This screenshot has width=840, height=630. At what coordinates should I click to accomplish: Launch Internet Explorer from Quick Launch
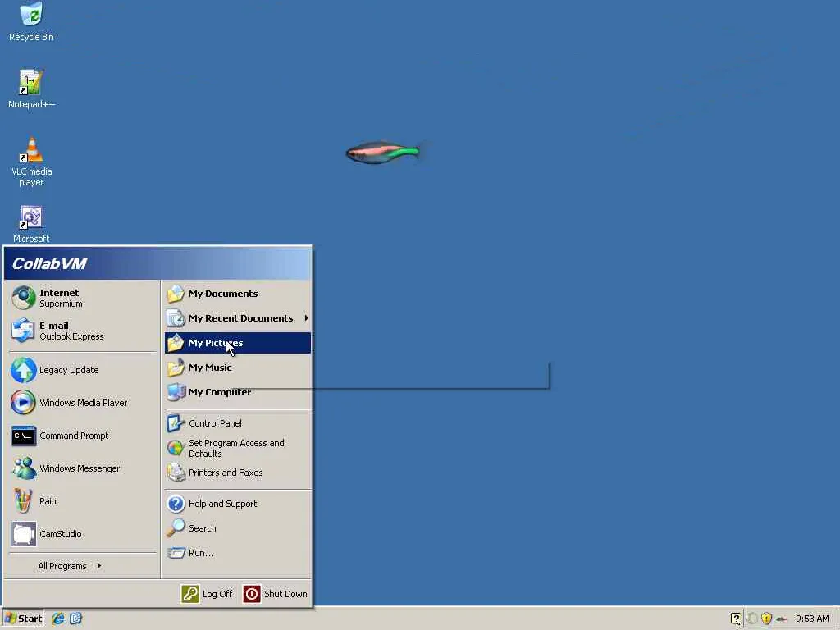tap(58, 619)
